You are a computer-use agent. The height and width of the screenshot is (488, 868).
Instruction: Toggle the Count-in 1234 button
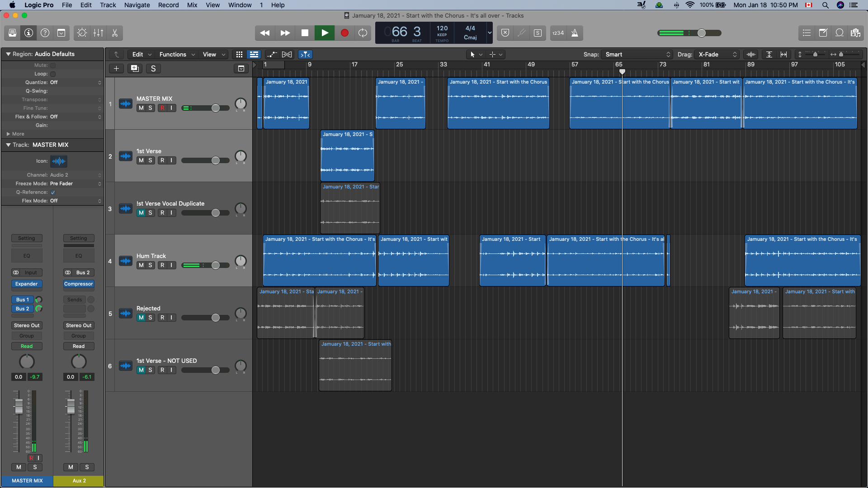558,33
